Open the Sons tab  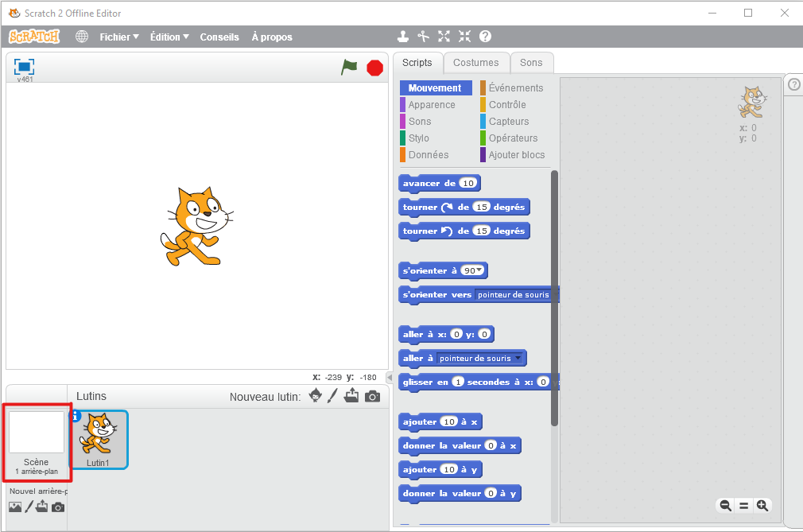click(x=531, y=63)
